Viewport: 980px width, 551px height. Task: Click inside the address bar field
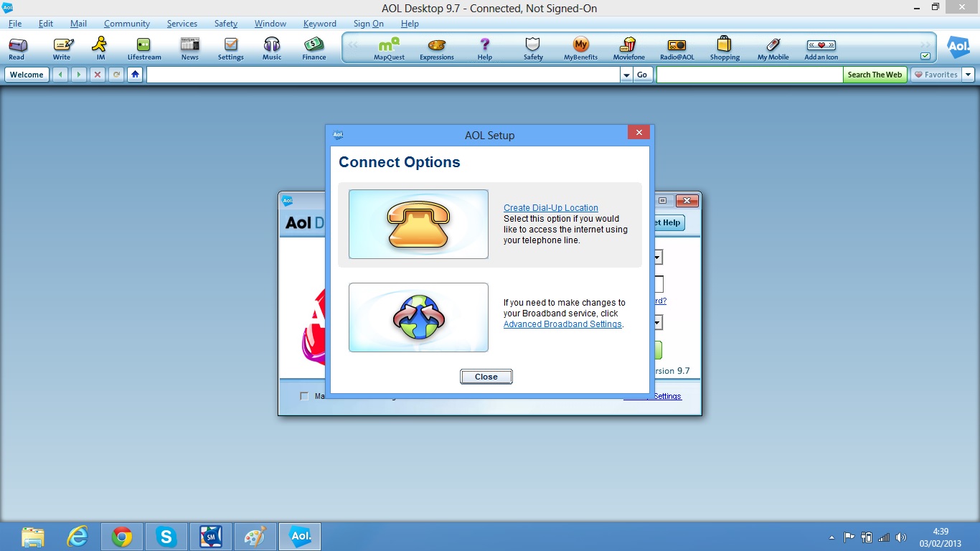(x=383, y=75)
